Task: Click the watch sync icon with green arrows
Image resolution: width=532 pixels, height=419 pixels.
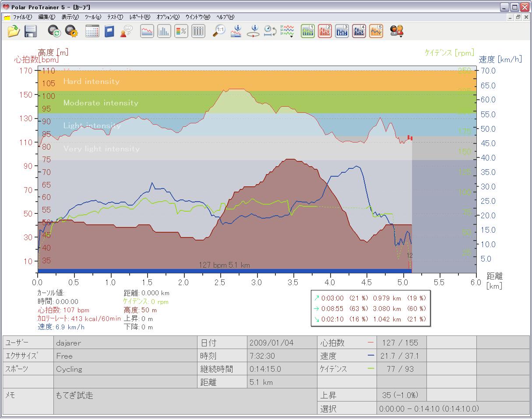Action: point(54,31)
